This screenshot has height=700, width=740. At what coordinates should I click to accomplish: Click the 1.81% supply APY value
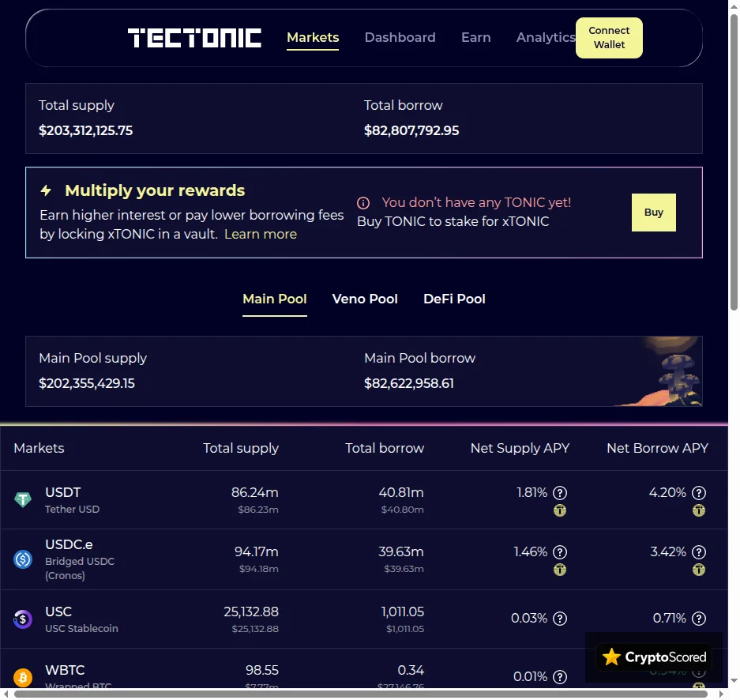point(532,492)
